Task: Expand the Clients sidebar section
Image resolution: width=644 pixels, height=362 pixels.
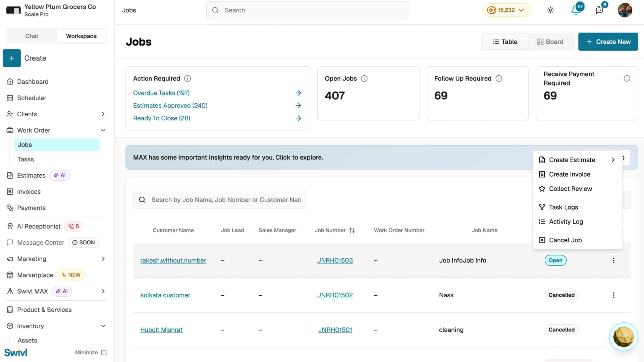Action: pos(103,114)
